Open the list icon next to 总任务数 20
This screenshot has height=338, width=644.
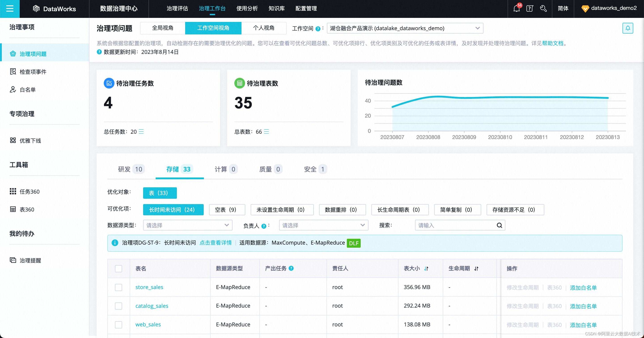coord(141,131)
